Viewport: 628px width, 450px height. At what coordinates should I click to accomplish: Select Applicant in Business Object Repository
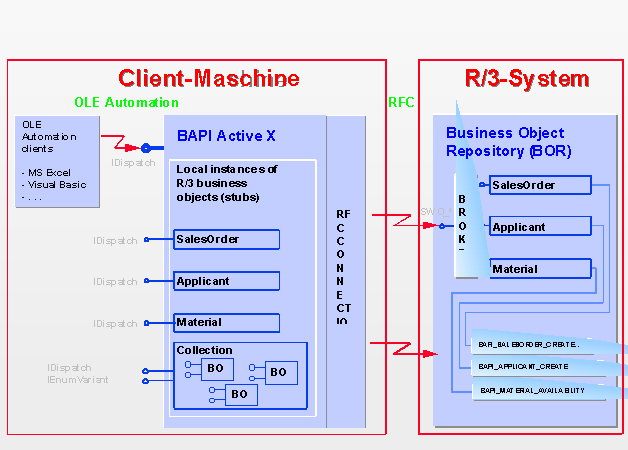coord(540,227)
